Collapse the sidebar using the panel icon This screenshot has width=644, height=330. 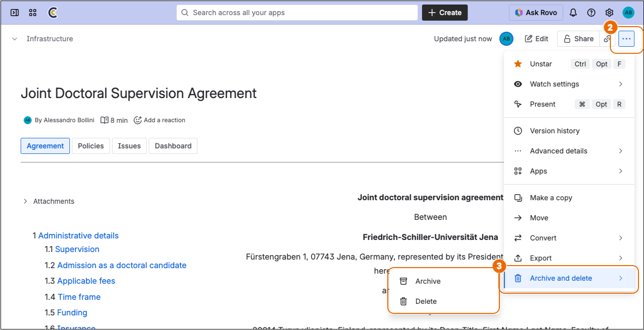tap(14, 12)
